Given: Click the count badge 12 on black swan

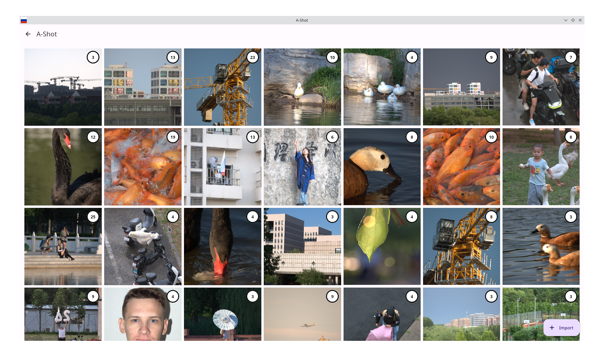Looking at the screenshot, I should [93, 137].
